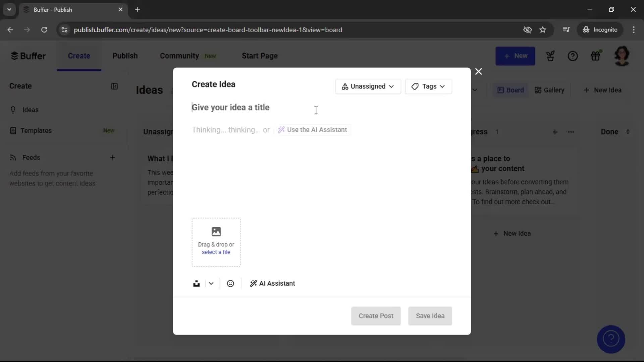Click the Create Post button
The image size is (644, 362).
click(x=376, y=316)
